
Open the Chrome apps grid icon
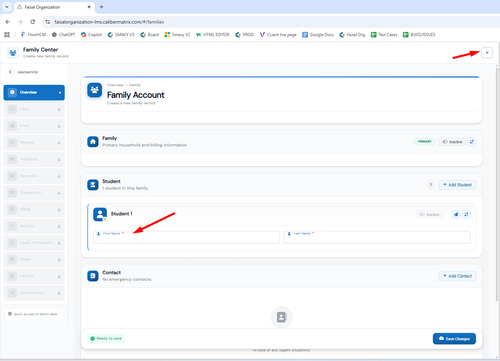[7, 34]
